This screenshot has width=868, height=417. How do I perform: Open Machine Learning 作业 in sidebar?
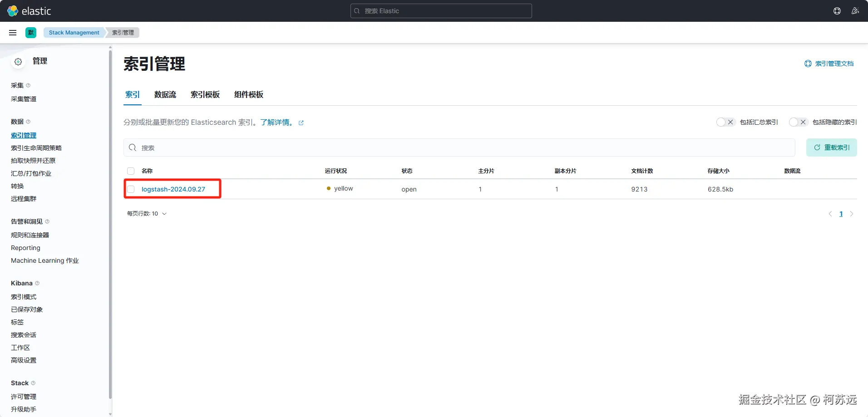click(x=45, y=260)
